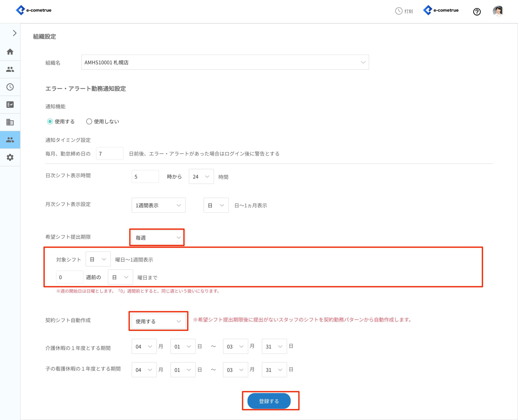Image resolution: width=518 pixels, height=420 pixels.
Task: Click the help question mark icon
Action: pyautogui.click(x=477, y=12)
